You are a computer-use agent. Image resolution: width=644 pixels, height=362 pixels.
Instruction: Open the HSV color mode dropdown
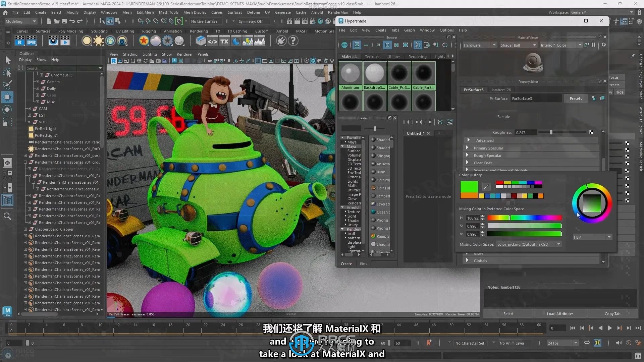point(592,237)
